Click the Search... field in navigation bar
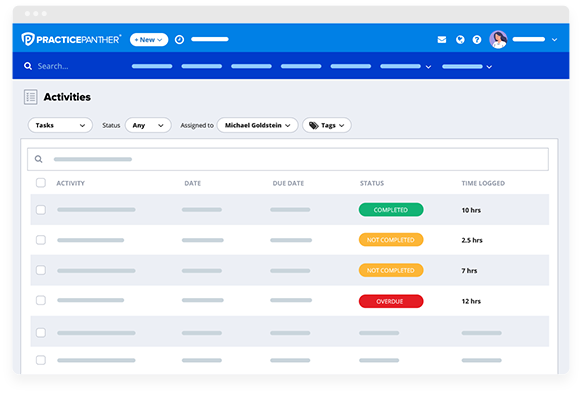Screen dimensions: 582x394 (53, 66)
